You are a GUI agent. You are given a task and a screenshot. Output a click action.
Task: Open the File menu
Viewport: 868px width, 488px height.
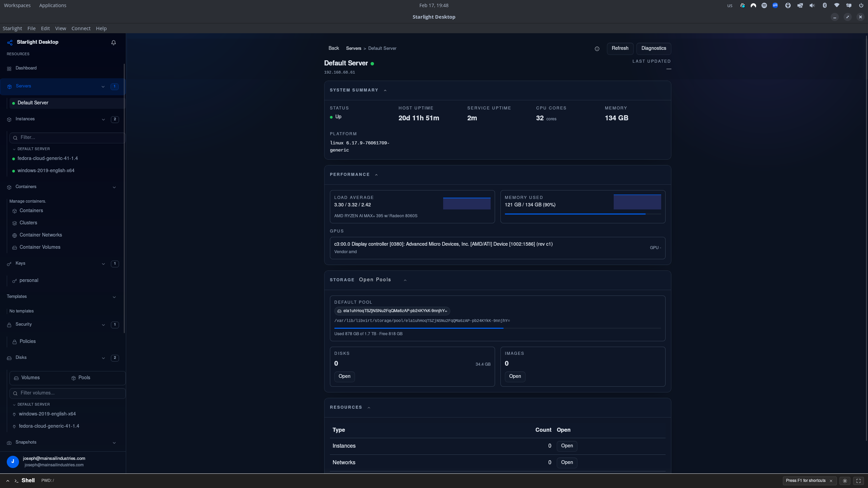coord(32,28)
